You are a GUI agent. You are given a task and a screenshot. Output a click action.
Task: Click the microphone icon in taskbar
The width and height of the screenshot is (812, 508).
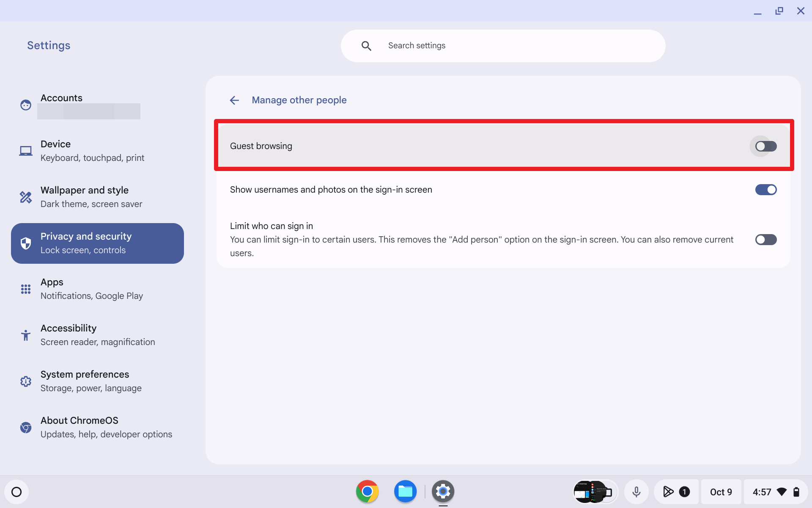[x=636, y=491]
